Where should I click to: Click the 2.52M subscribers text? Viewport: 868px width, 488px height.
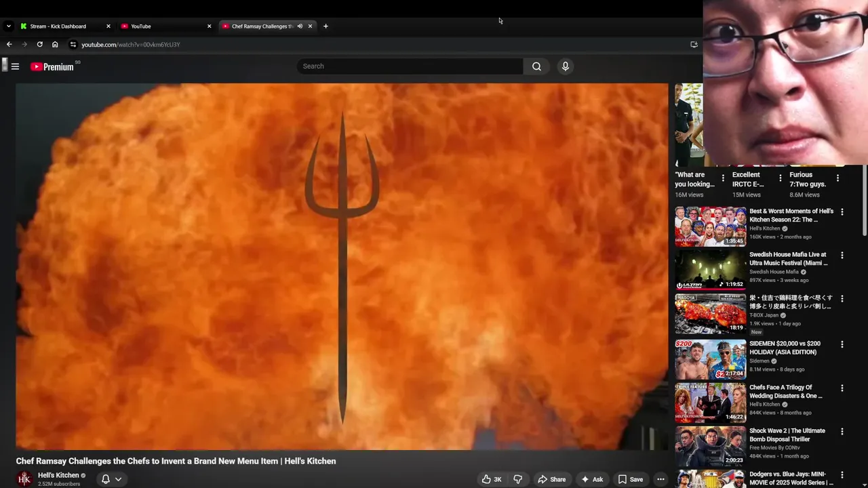59,484
